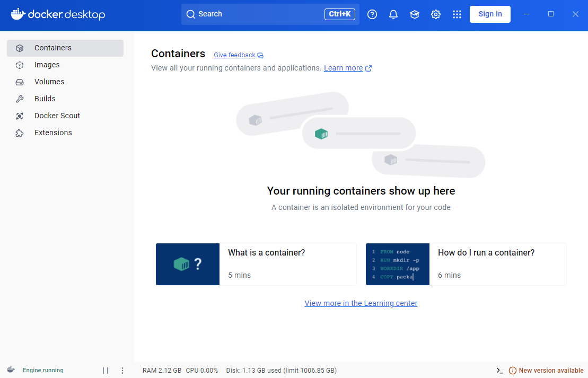Image resolution: width=588 pixels, height=378 pixels.
Task: Select Docker Scout in the sidebar
Action: 65,116
